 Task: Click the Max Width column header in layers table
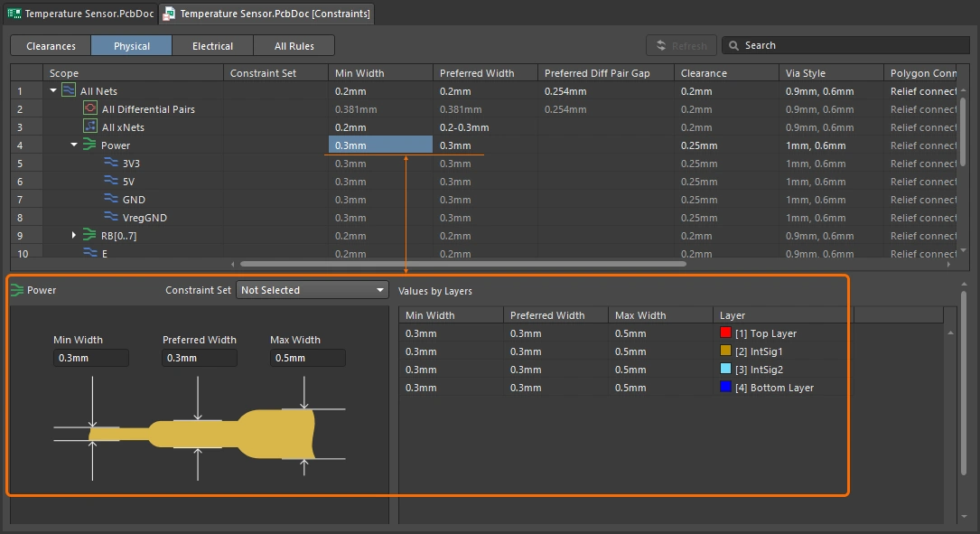click(x=660, y=315)
